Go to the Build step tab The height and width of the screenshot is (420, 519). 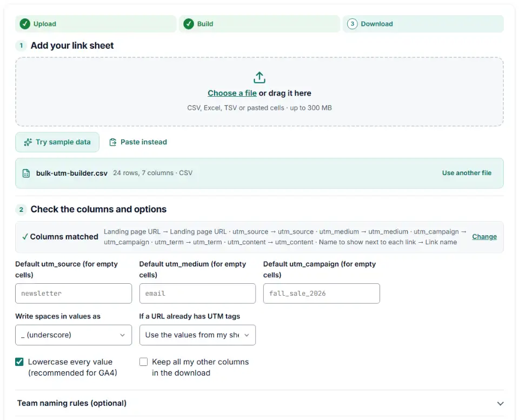(x=259, y=24)
